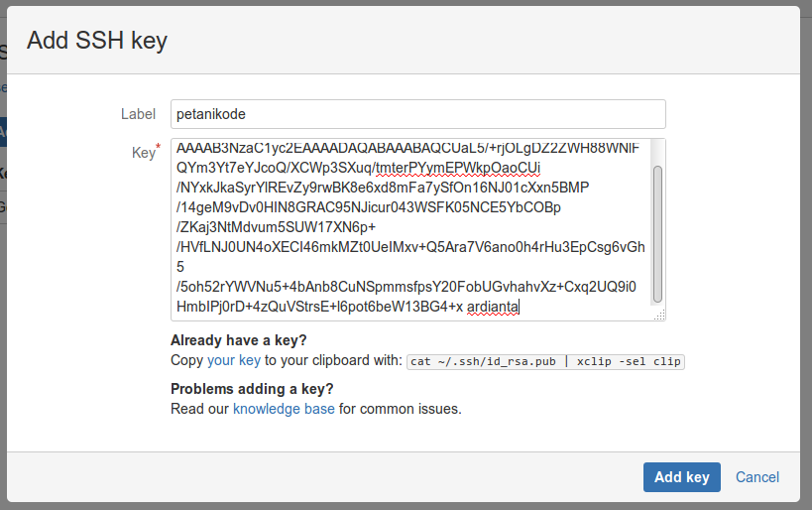Click the "Problems adding a key?" heading
The image size is (812, 510).
tap(252, 388)
